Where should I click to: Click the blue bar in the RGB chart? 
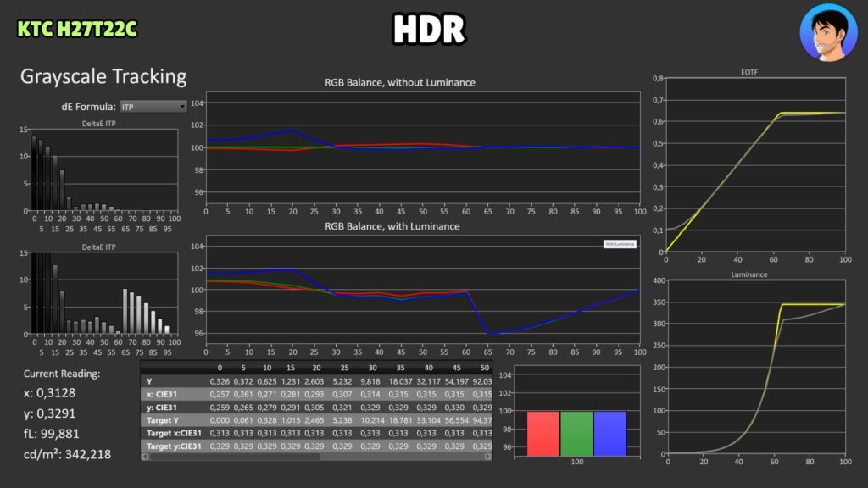(x=610, y=434)
